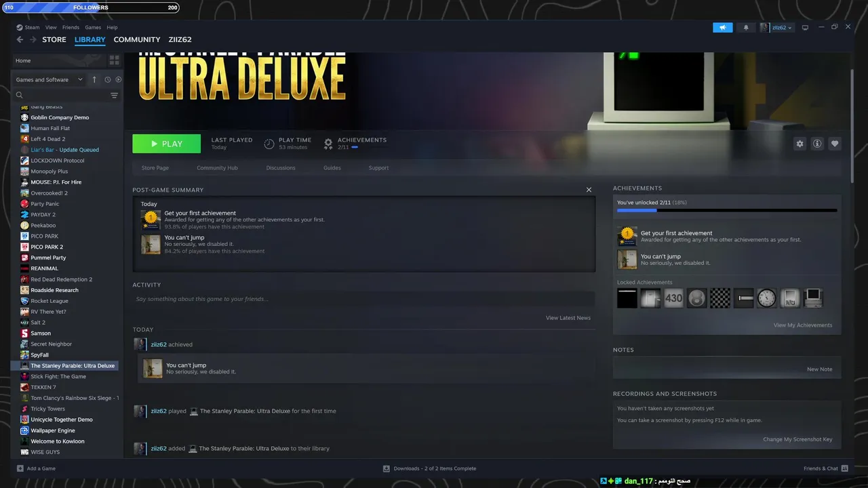Click the locked achievement with 430 icon
868x488 pixels.
(x=673, y=298)
